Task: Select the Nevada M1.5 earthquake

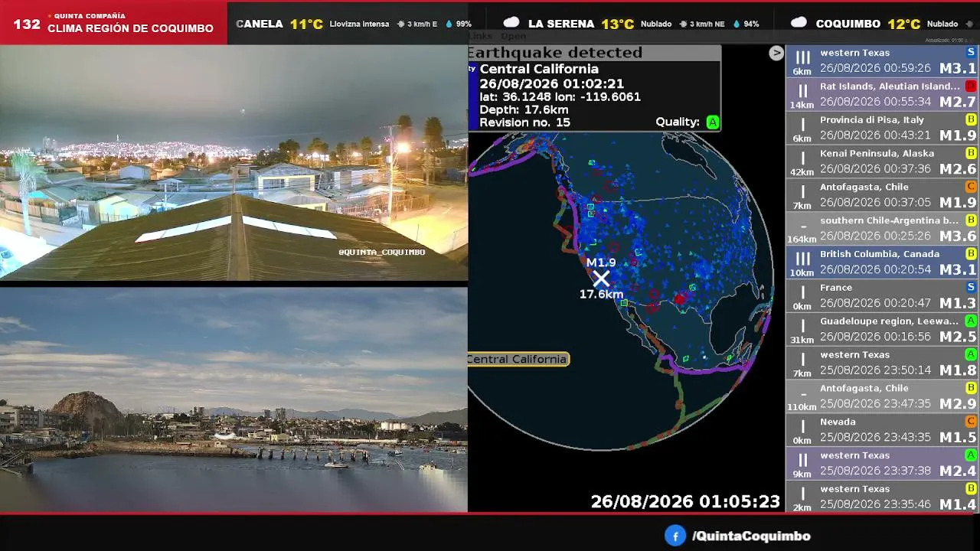Action: [x=882, y=429]
